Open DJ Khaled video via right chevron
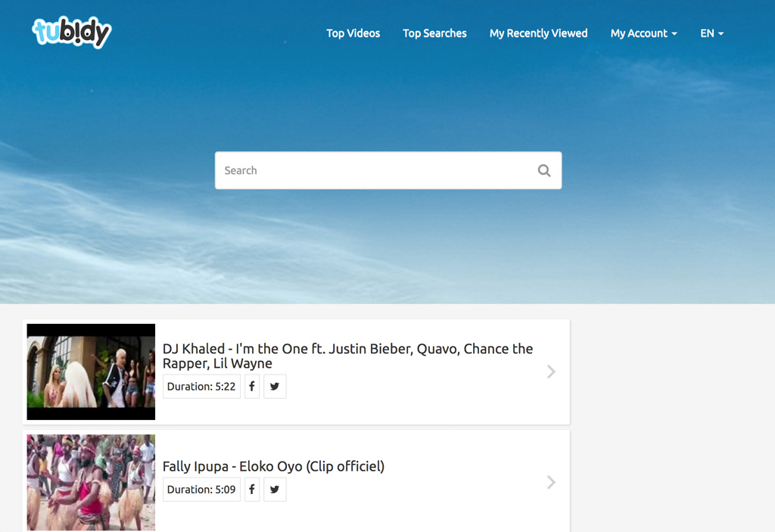This screenshot has width=775, height=532. click(551, 372)
